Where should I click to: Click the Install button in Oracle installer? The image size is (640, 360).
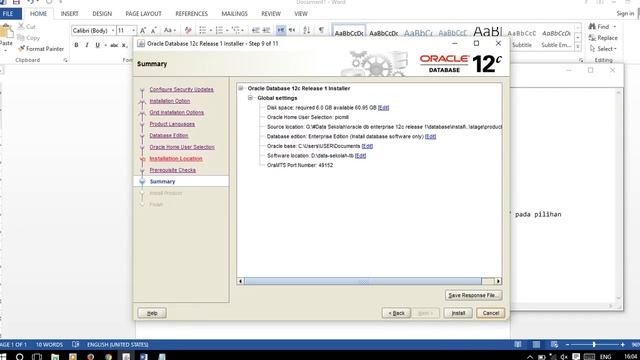(x=458, y=313)
